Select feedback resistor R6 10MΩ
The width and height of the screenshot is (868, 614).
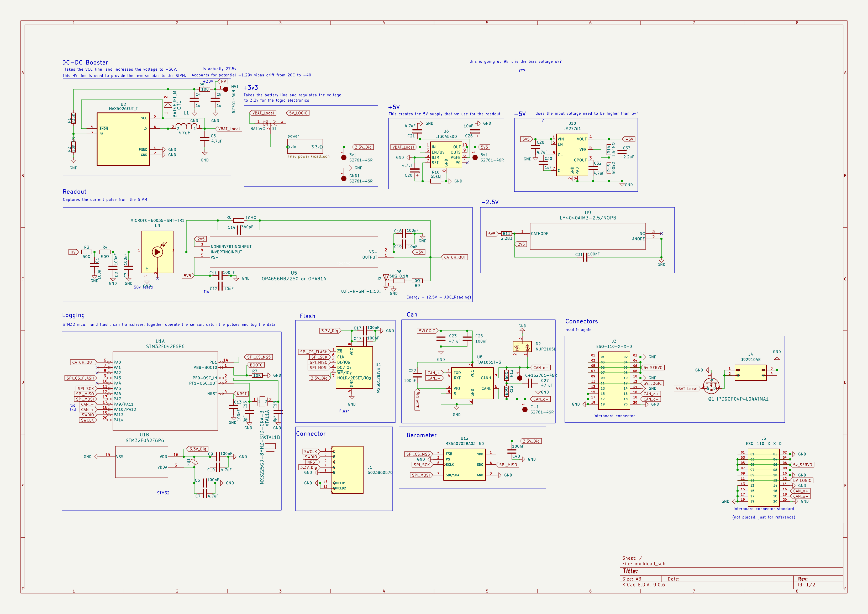tap(239, 221)
